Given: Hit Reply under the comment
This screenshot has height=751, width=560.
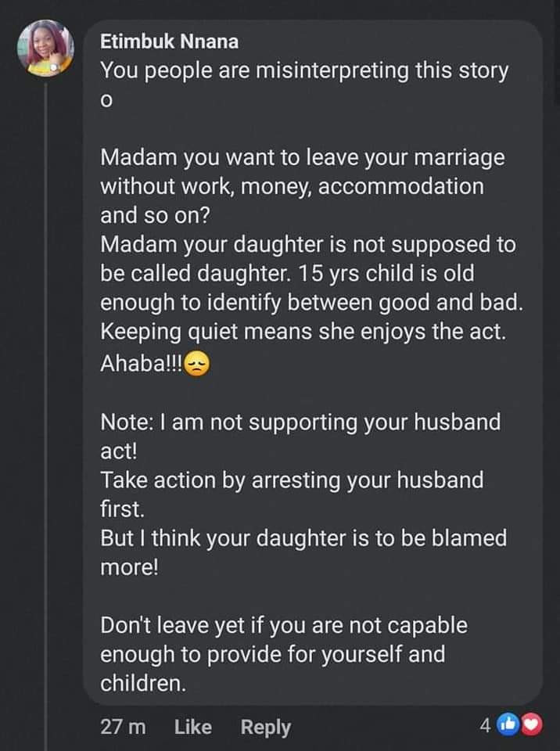Looking at the screenshot, I should [x=265, y=727].
